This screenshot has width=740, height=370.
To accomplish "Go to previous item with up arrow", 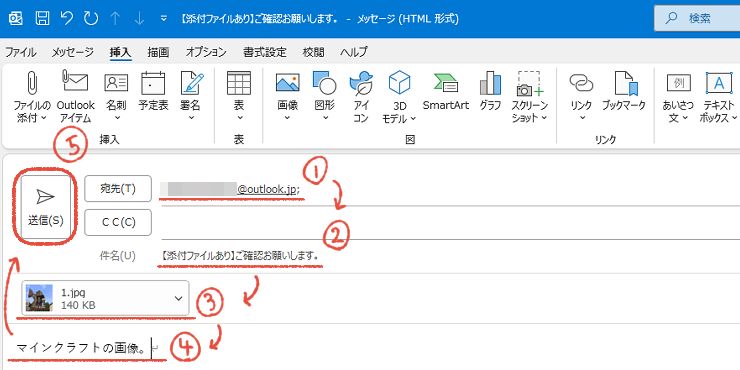I will pos(115,18).
